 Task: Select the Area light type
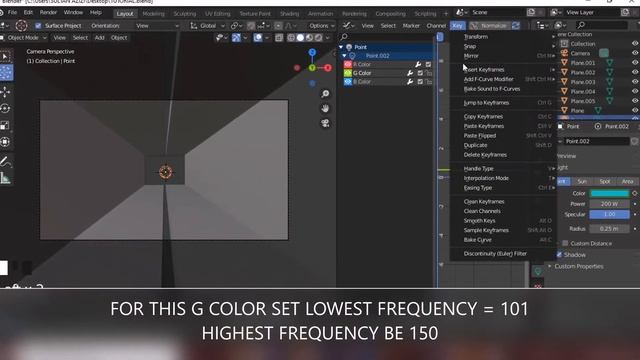[x=627, y=181]
